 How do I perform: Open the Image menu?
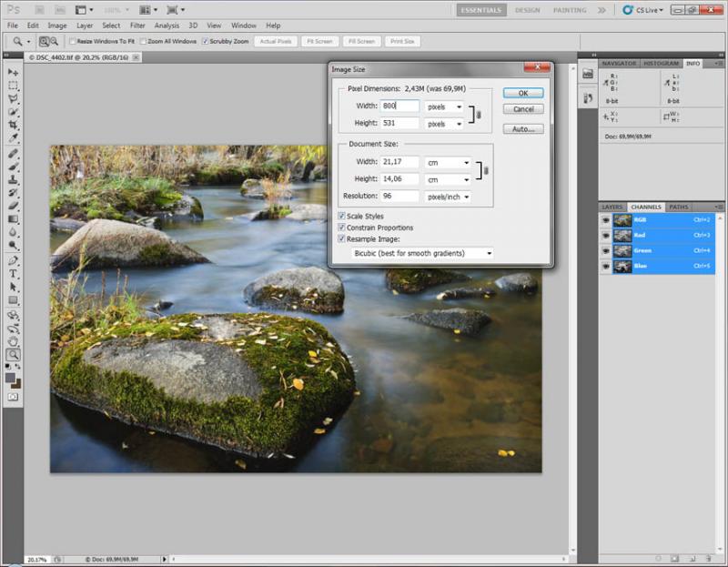point(57,25)
